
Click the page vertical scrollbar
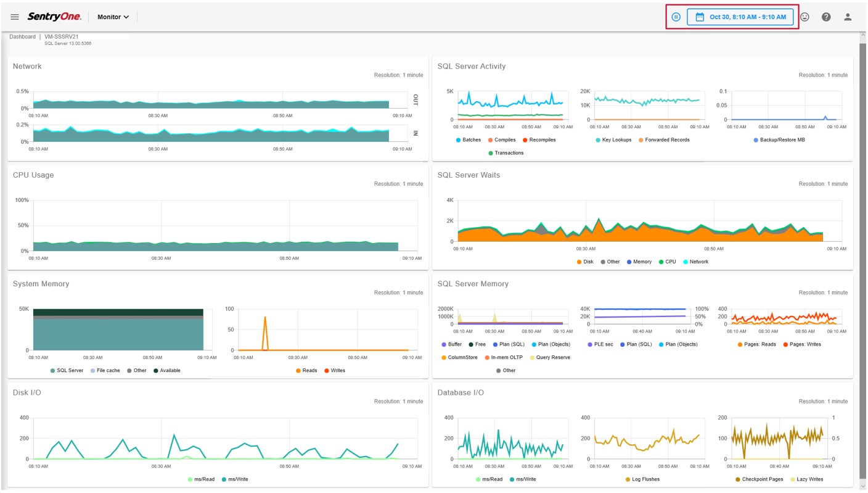tap(862, 259)
